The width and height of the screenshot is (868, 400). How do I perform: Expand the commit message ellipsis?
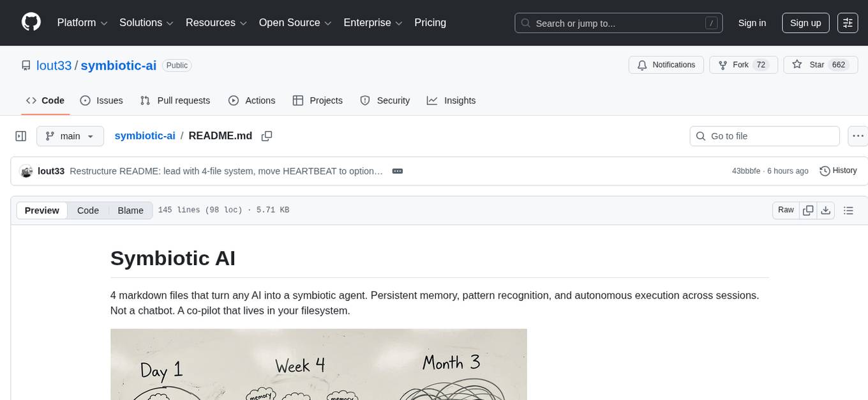397,171
